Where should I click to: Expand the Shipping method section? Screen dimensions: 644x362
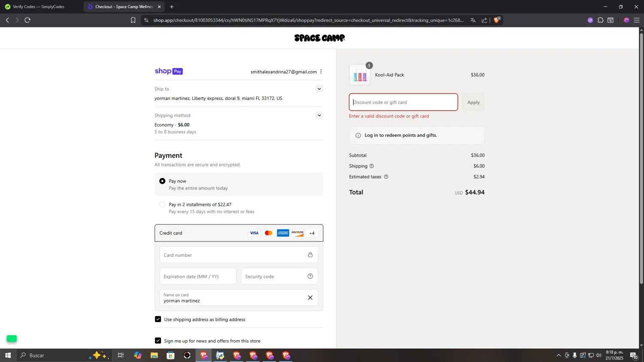319,115
